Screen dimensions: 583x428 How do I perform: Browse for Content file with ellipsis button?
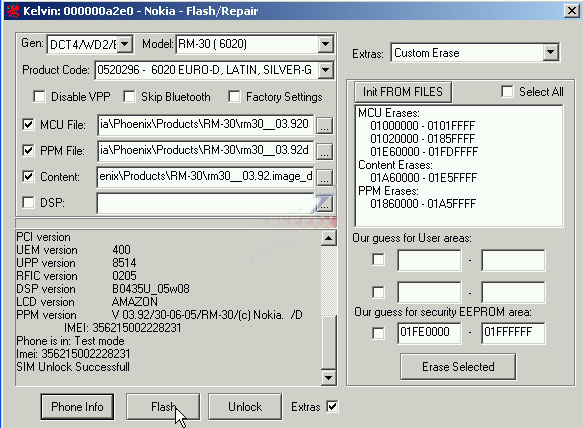pos(324,177)
